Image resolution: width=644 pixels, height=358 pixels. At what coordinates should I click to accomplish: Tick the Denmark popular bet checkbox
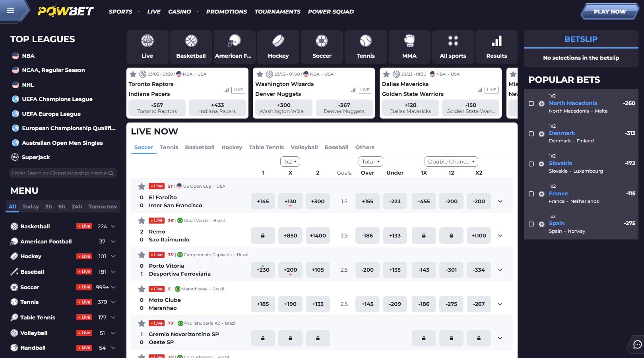pyautogui.click(x=531, y=134)
